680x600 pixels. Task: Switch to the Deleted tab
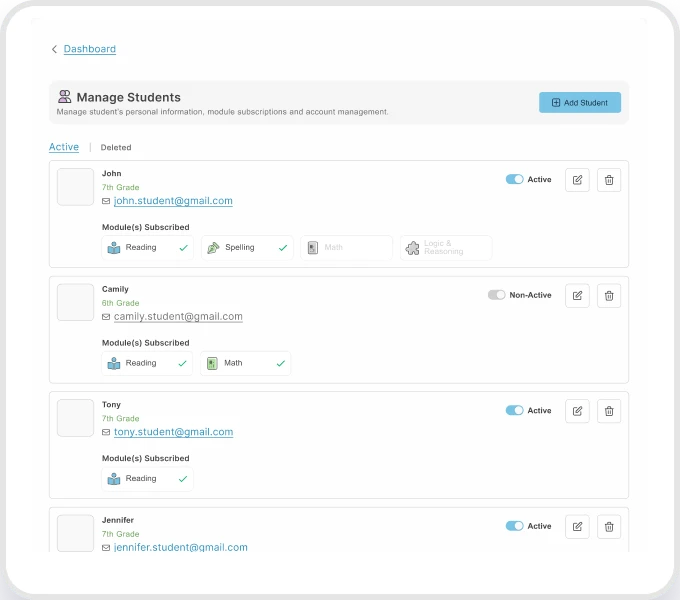(116, 148)
